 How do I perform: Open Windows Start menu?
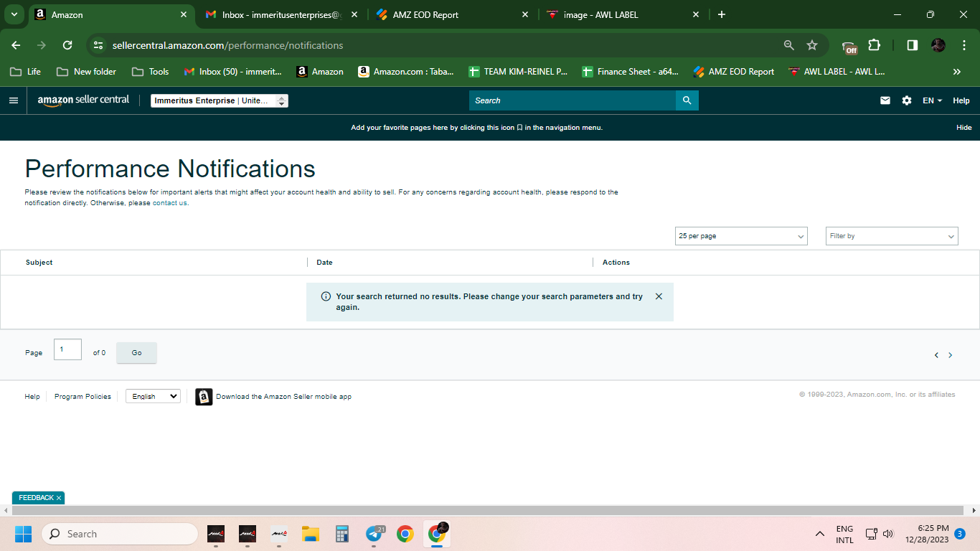point(23,534)
